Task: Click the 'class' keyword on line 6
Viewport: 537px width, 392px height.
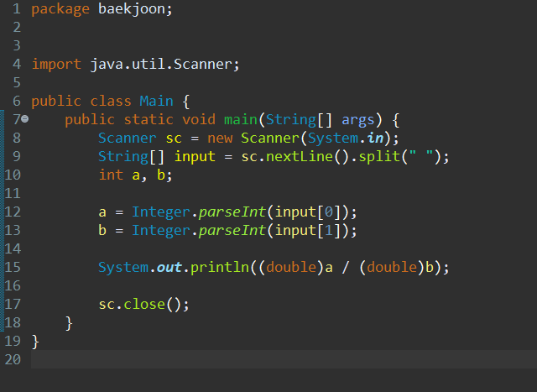Action: click(111, 101)
